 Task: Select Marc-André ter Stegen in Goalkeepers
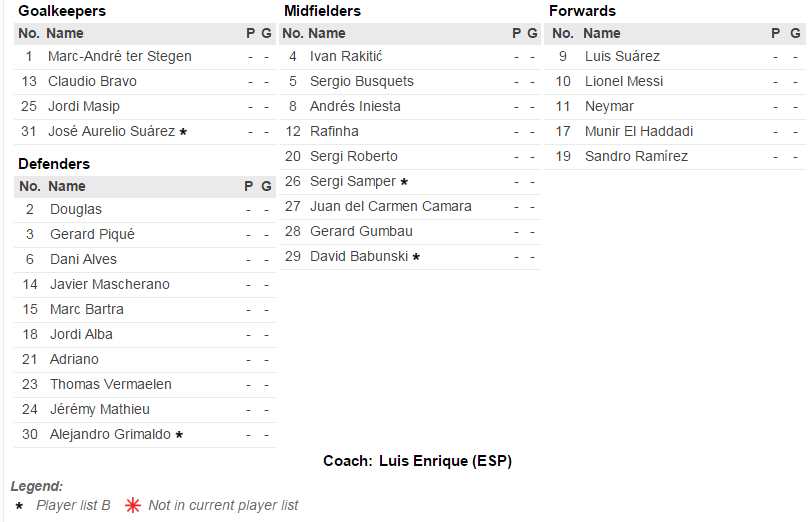click(119, 56)
